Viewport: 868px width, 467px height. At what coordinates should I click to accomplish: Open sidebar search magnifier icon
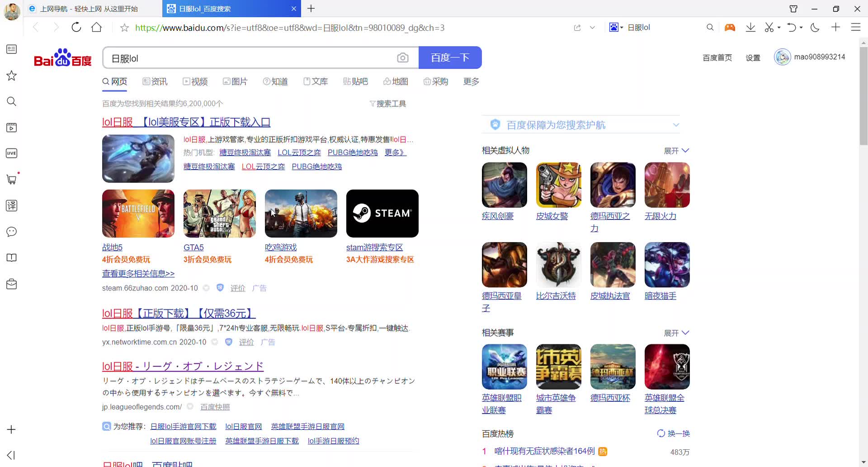[12, 101]
